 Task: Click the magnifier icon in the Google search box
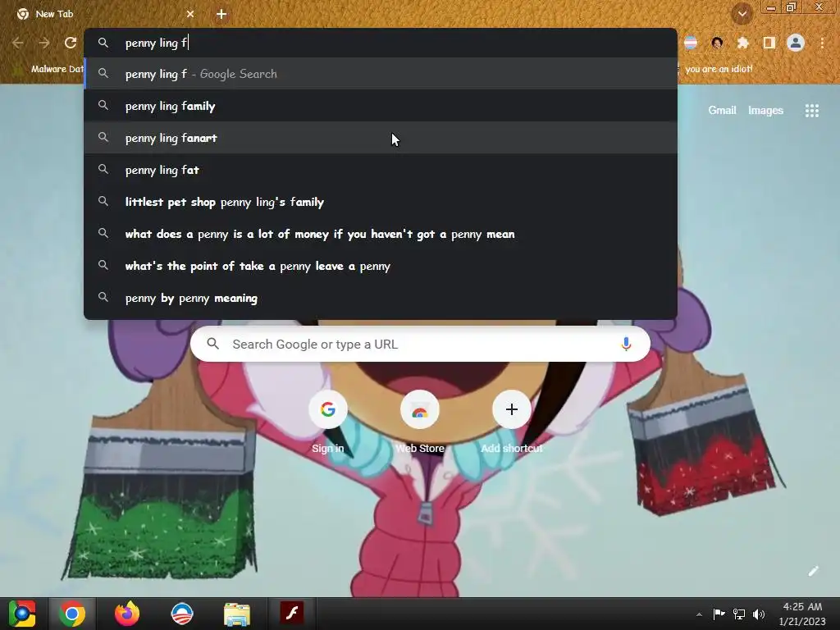point(212,344)
